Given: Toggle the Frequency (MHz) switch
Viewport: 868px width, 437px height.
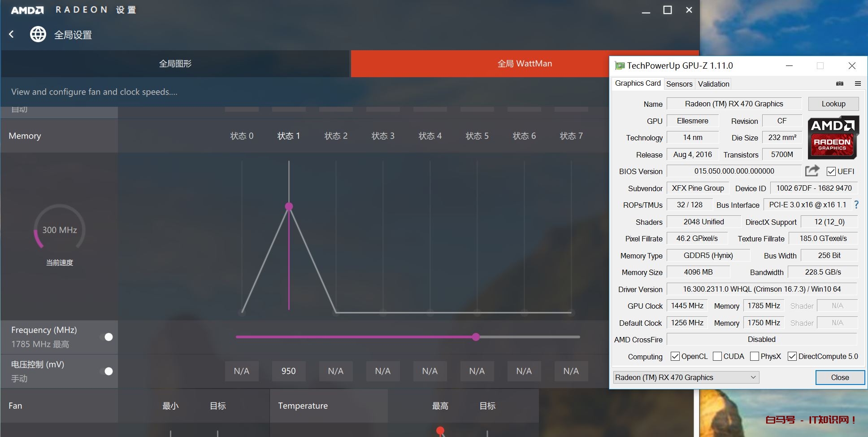Looking at the screenshot, I should (x=108, y=337).
